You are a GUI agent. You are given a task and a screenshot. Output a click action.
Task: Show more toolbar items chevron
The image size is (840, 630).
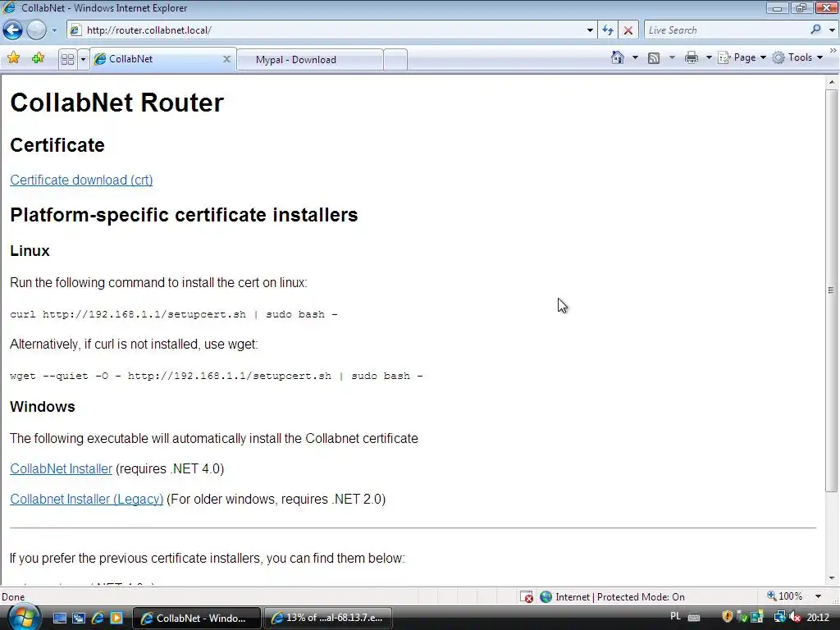pos(833,50)
